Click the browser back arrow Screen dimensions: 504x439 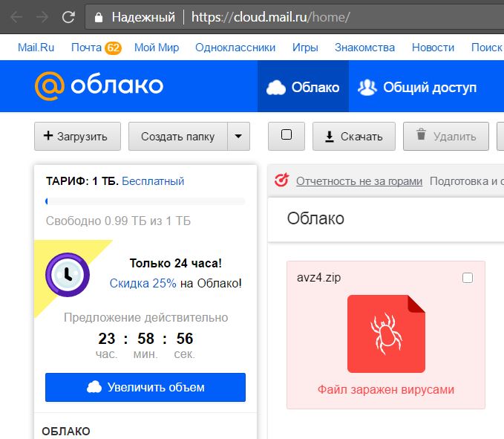pyautogui.click(x=16, y=17)
